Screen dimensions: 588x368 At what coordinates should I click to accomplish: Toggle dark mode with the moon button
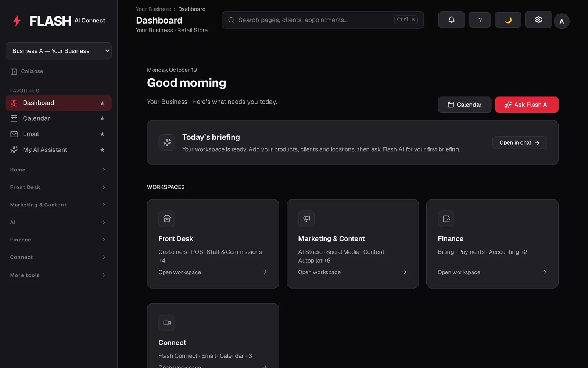[508, 20]
